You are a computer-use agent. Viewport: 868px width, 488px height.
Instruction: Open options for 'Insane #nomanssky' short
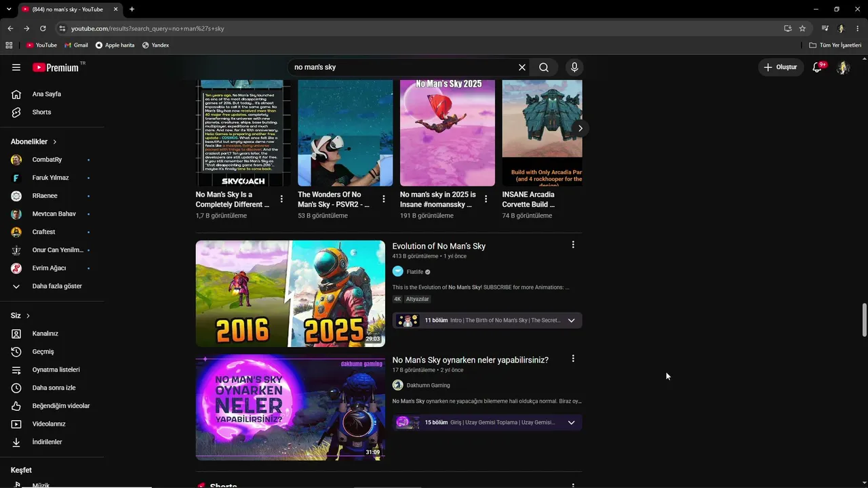coord(486,199)
